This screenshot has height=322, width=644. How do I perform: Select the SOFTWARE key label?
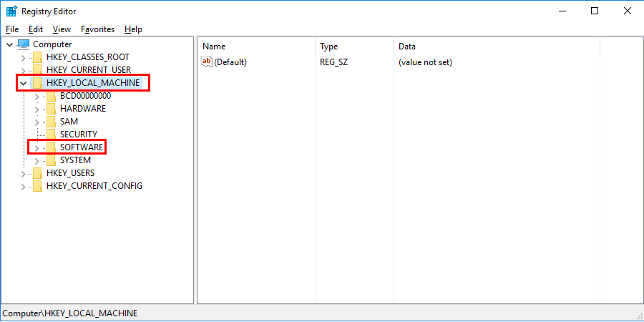point(82,147)
